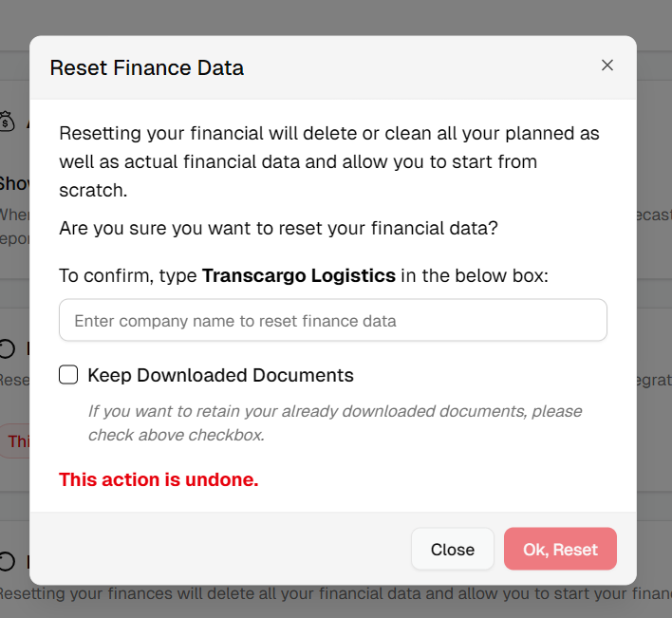Click the Reset Finance Data dialog title
672x618 pixels.
pyautogui.click(x=147, y=67)
